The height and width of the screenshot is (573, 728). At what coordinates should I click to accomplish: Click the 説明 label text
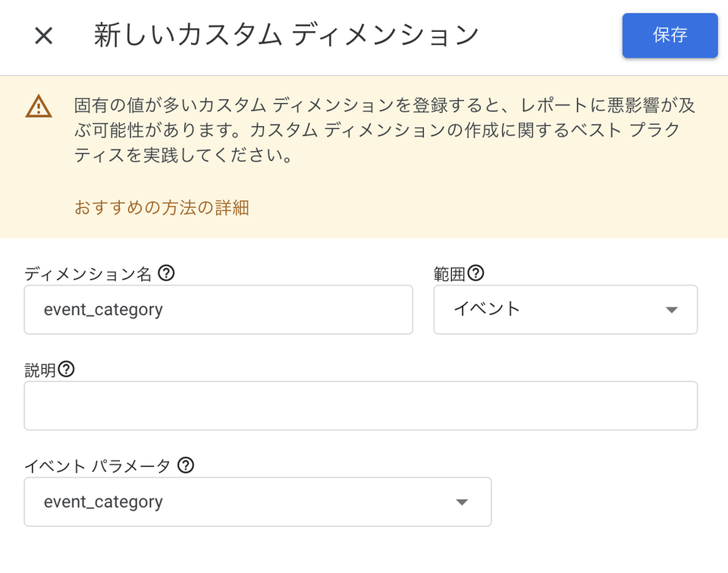tap(40, 370)
